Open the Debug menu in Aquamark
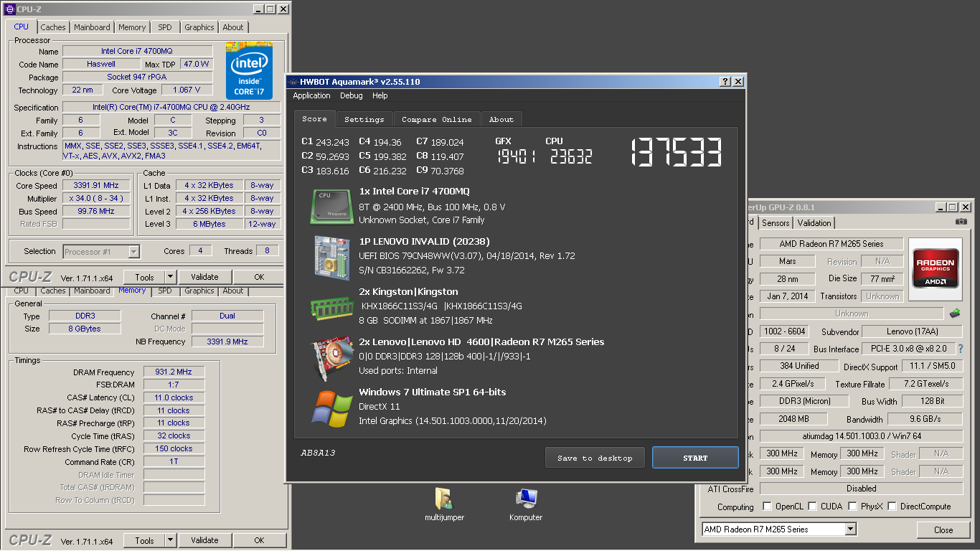 (x=352, y=95)
